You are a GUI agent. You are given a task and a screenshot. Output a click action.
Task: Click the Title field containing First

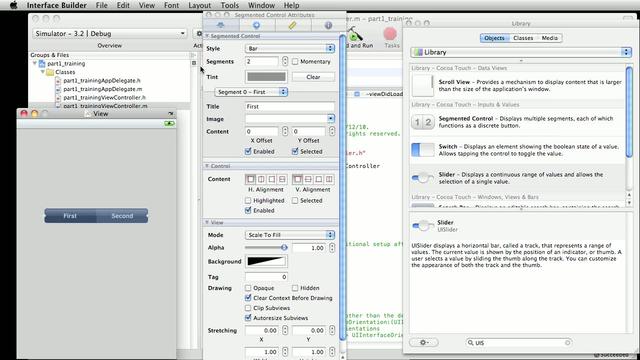(290, 107)
